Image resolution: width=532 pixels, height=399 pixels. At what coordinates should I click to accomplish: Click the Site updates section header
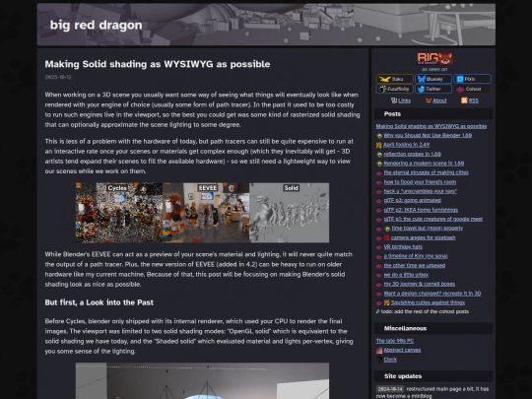click(x=433, y=376)
